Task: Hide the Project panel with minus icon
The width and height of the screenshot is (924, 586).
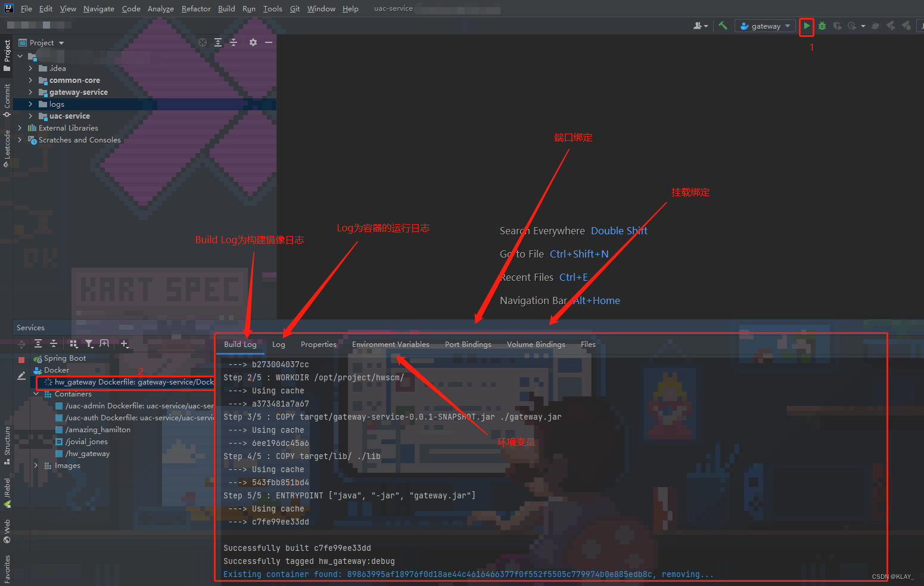Action: (x=269, y=42)
